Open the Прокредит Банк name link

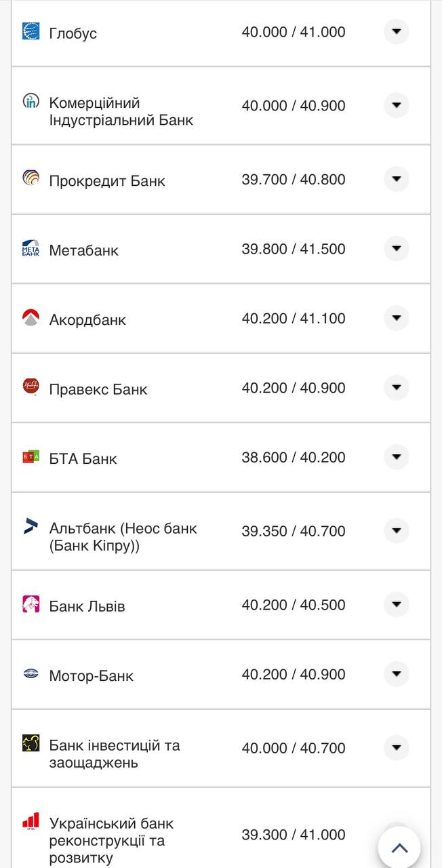107,181
